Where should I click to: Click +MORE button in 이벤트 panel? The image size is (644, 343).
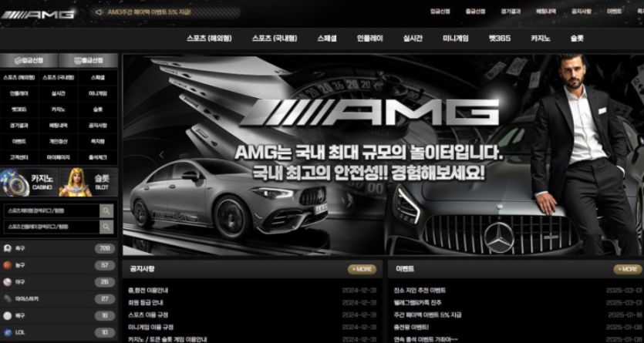(x=628, y=270)
